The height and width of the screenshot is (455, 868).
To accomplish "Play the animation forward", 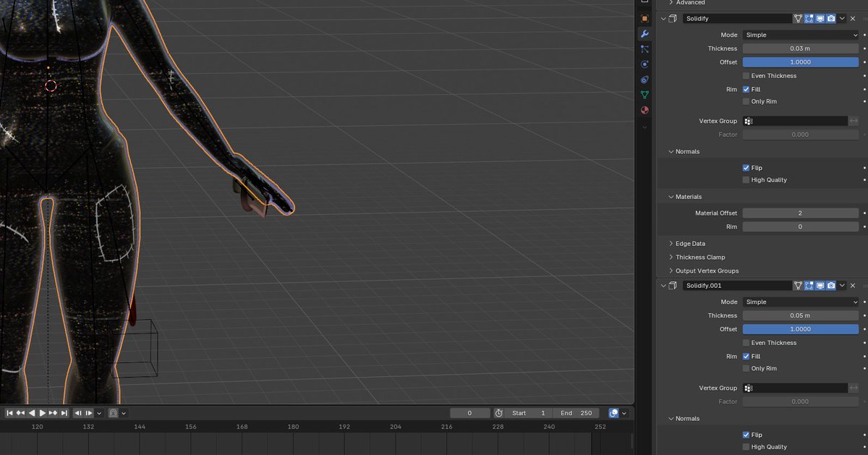I will (42, 413).
